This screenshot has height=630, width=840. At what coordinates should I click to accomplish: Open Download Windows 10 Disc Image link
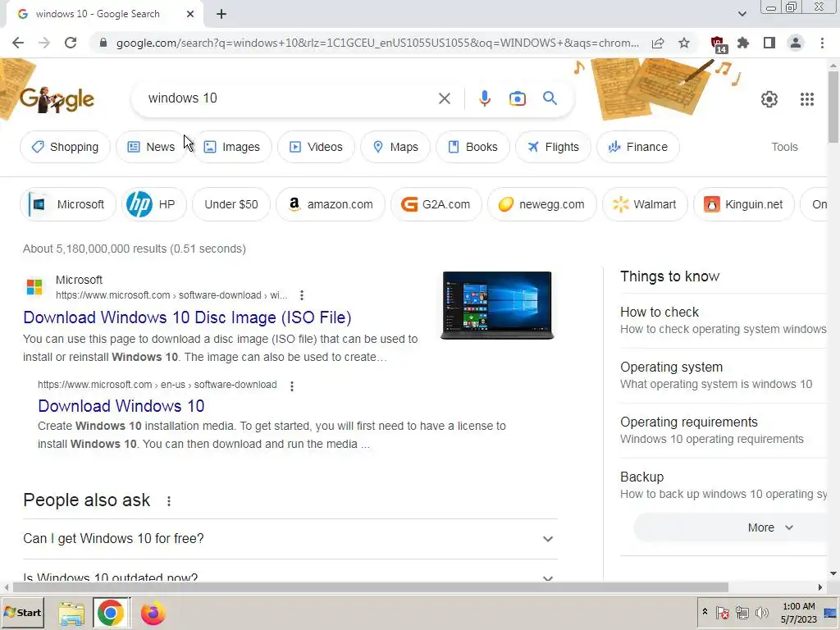point(187,317)
